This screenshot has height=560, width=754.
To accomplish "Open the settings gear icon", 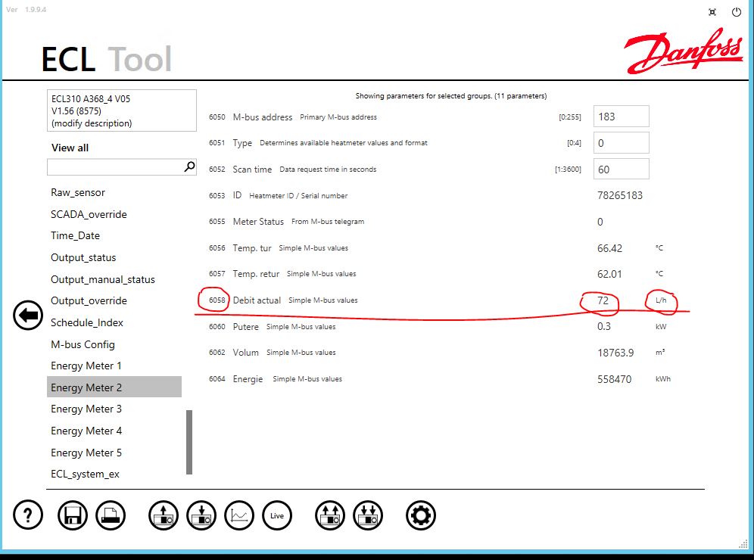I will (421, 515).
